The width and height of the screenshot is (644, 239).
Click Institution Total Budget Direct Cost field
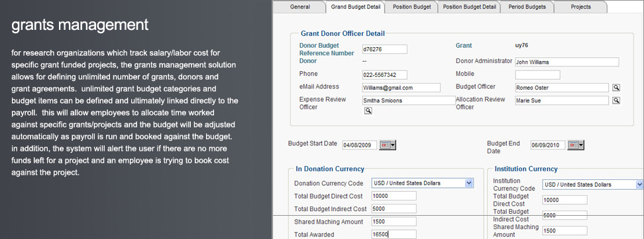point(564,200)
